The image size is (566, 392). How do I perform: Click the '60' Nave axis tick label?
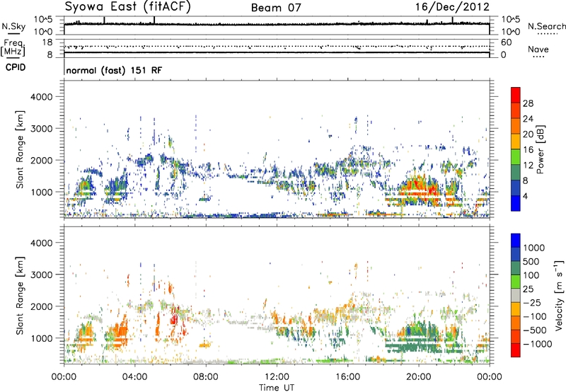[506, 42]
